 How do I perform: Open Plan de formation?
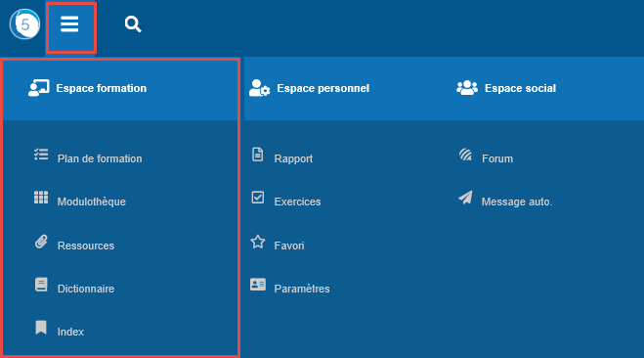coord(100,158)
